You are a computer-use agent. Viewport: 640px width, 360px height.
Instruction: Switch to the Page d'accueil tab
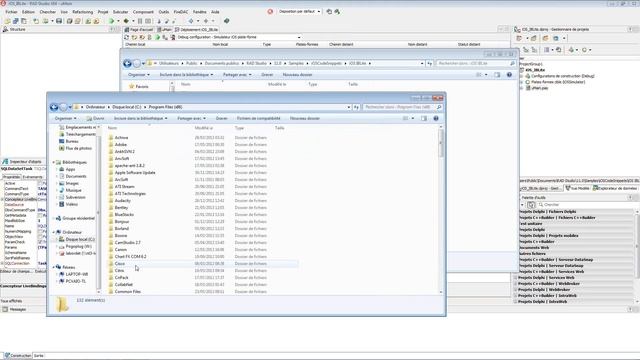[x=139, y=29]
